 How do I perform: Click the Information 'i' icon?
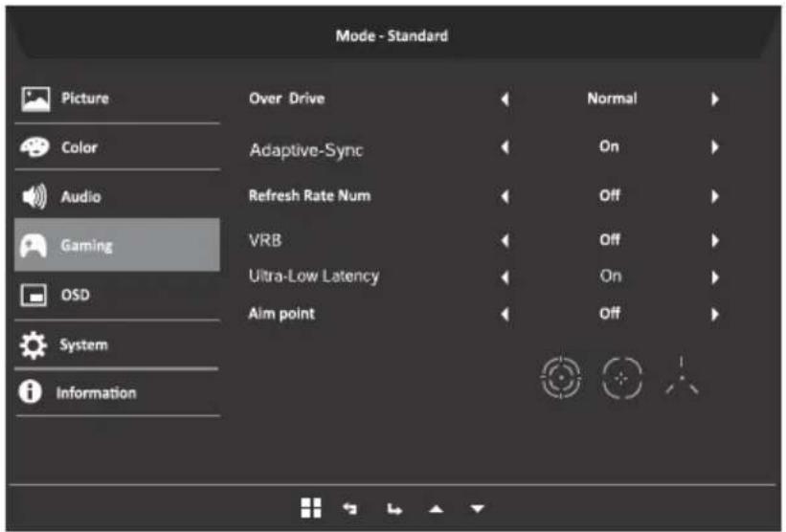30,391
